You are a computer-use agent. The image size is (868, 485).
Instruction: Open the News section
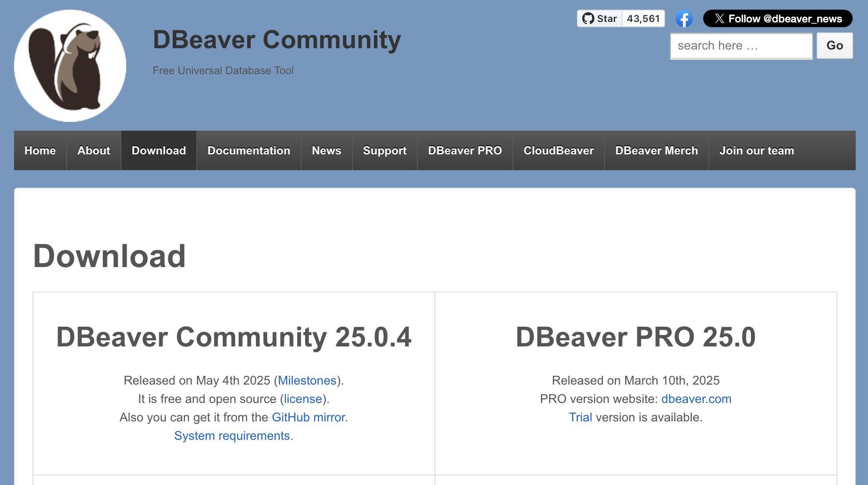(326, 150)
